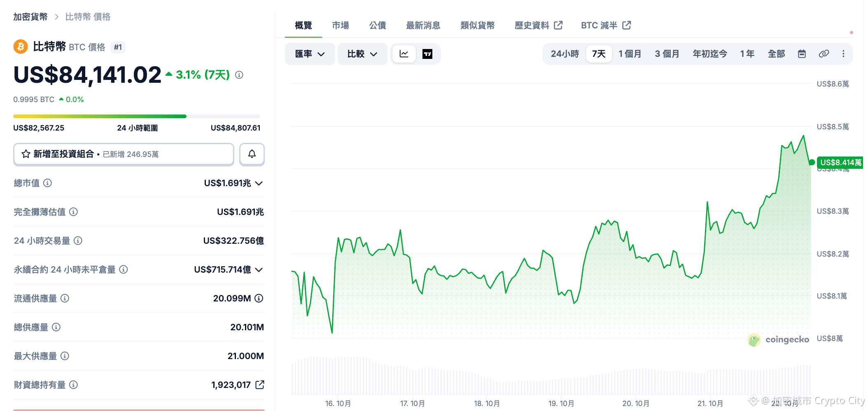868x411 pixels.
Task: Expand 總市值 US$1.691兆 chevron
Action: (259, 183)
